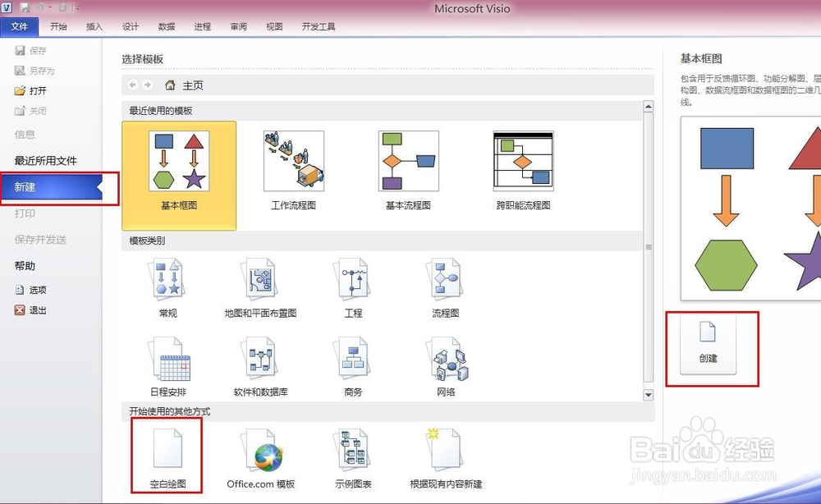Click 另存为 in the sidebar
The height and width of the screenshot is (504, 821).
(x=34, y=71)
